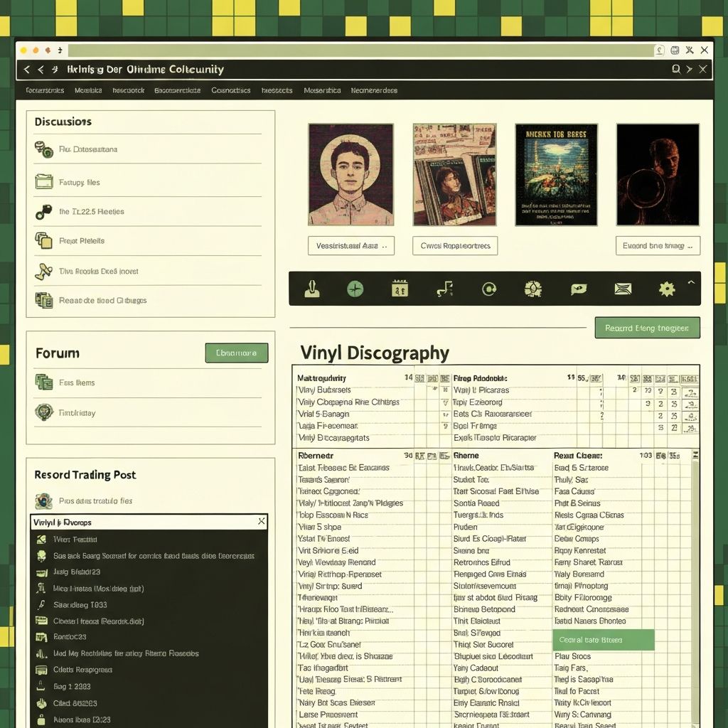Select the 'Cosnathics' navigation tab

coord(230,90)
